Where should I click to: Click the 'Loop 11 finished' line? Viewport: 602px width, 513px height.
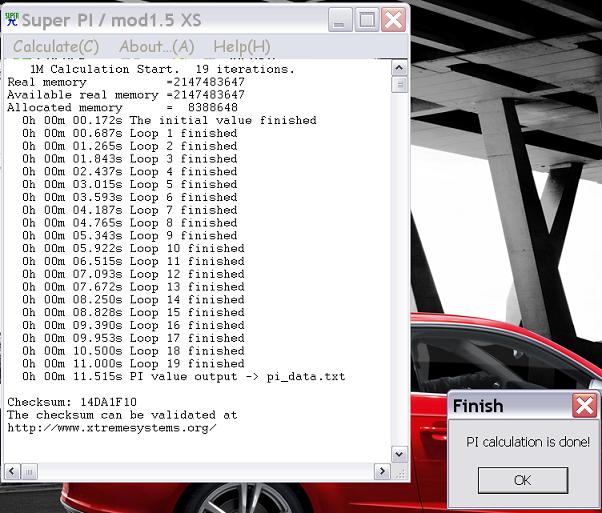133,261
